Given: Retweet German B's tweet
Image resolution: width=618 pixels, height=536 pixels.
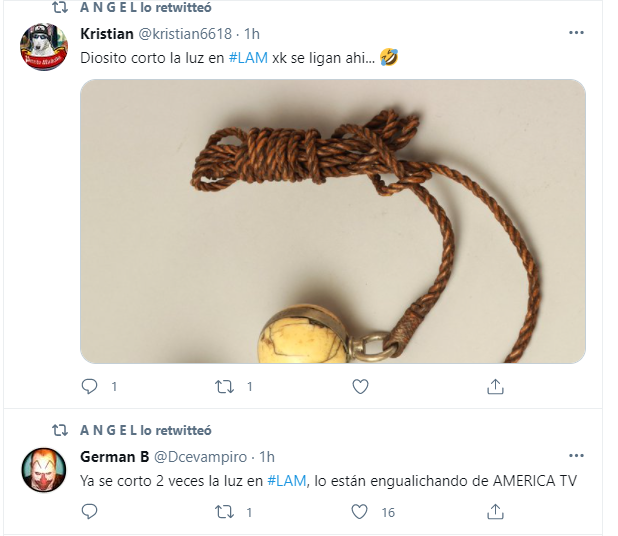Looking at the screenshot, I should tap(224, 512).
